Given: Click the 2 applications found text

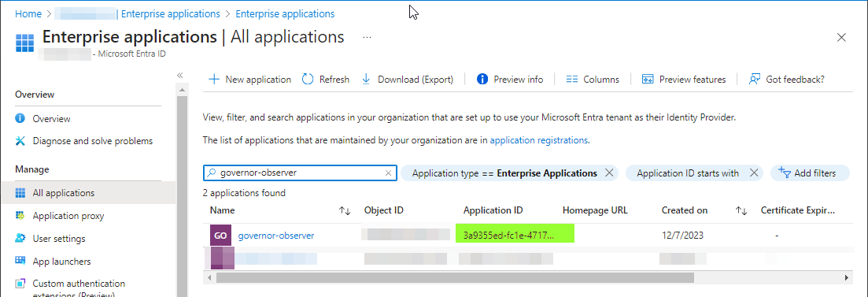Looking at the screenshot, I should [x=244, y=193].
